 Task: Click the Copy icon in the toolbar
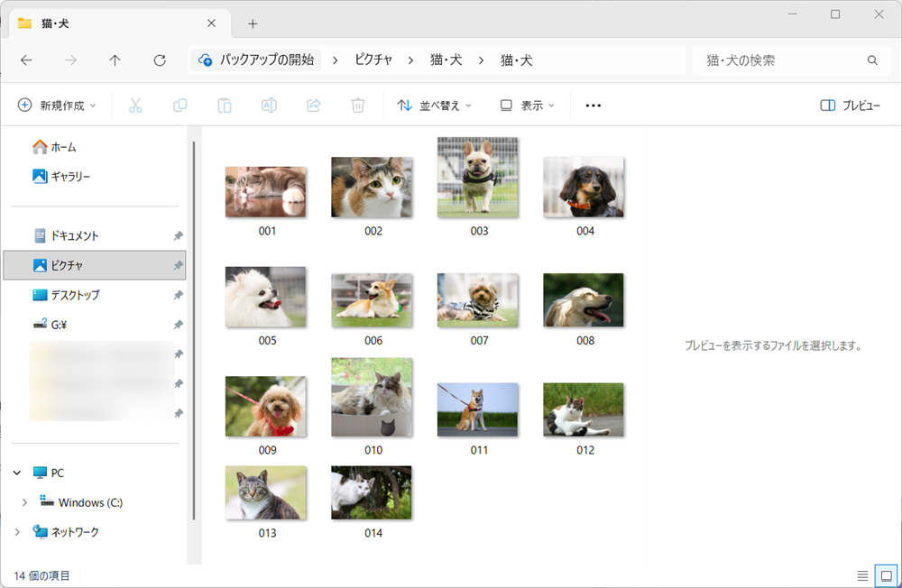(179, 105)
